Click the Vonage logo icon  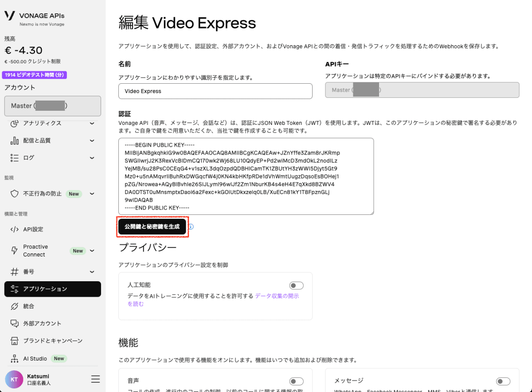pos(10,15)
